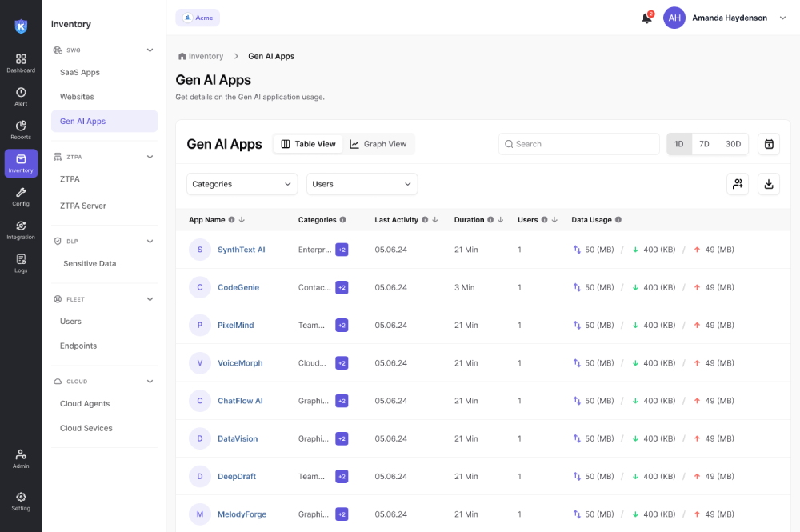This screenshot has width=800, height=532.
Task: Open Integration from the left rail
Action: pos(21,230)
